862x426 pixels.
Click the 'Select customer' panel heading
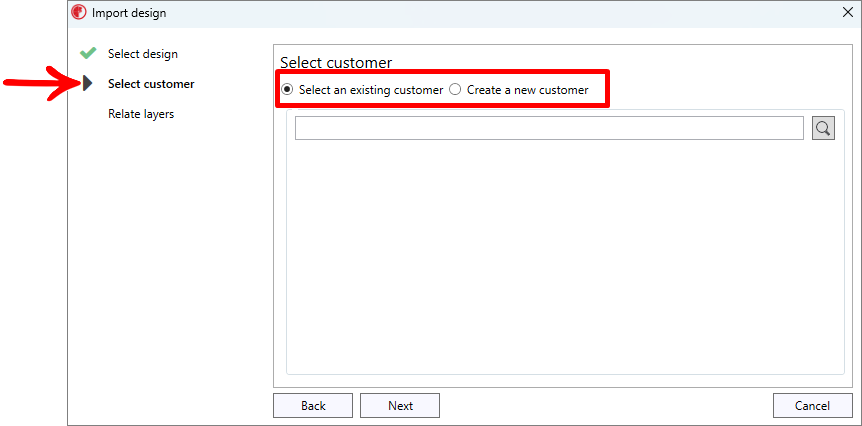[336, 63]
